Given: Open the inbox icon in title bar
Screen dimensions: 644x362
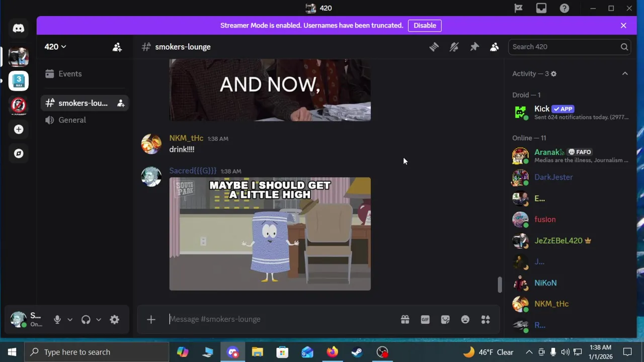Looking at the screenshot, I should pyautogui.click(x=541, y=8).
